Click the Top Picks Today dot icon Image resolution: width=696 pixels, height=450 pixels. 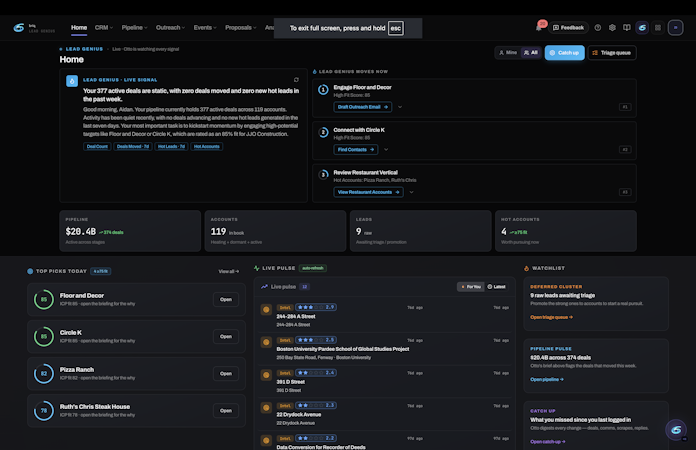(30, 271)
